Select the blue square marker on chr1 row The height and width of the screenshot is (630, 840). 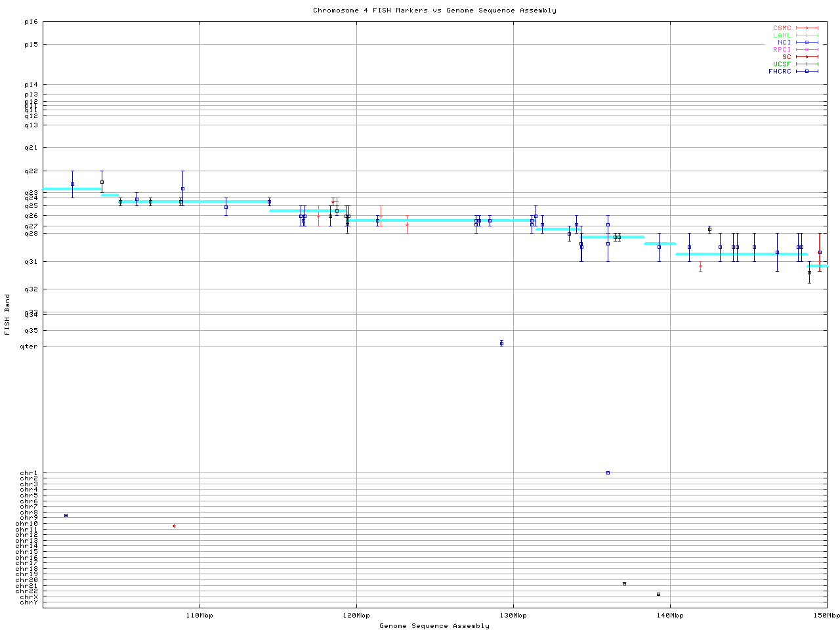tap(608, 472)
